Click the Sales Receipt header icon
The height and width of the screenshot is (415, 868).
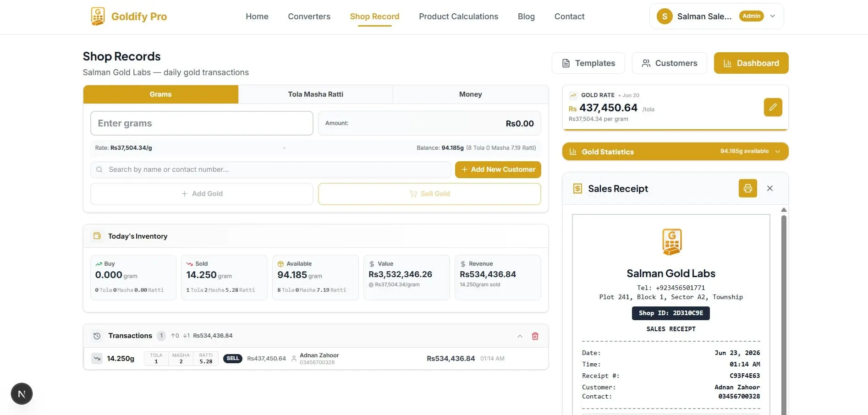click(577, 188)
